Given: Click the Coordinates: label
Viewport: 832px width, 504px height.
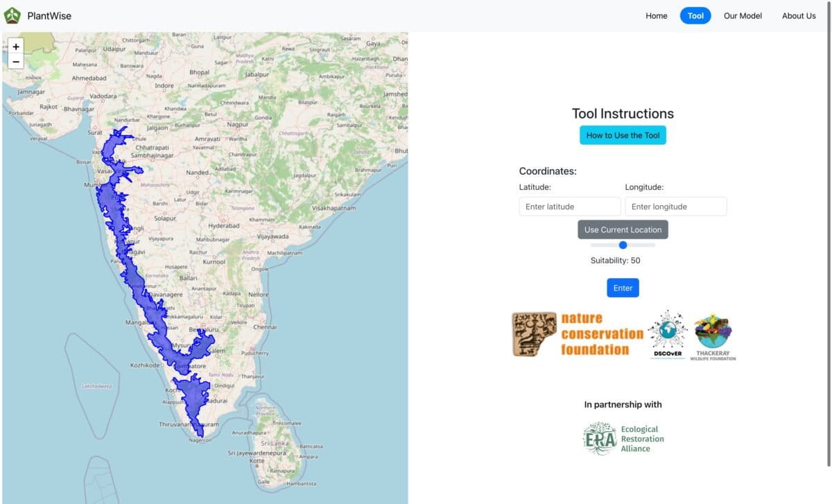Looking at the screenshot, I should tap(548, 171).
